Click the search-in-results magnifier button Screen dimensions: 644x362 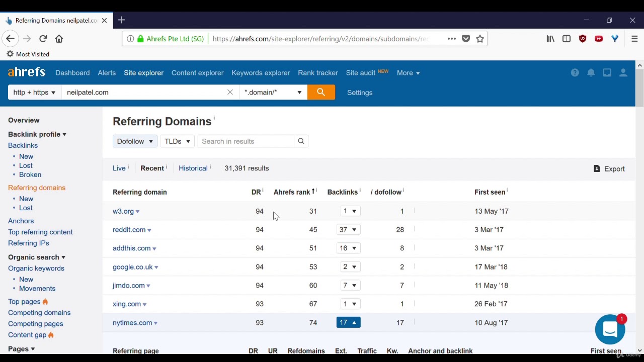click(301, 141)
